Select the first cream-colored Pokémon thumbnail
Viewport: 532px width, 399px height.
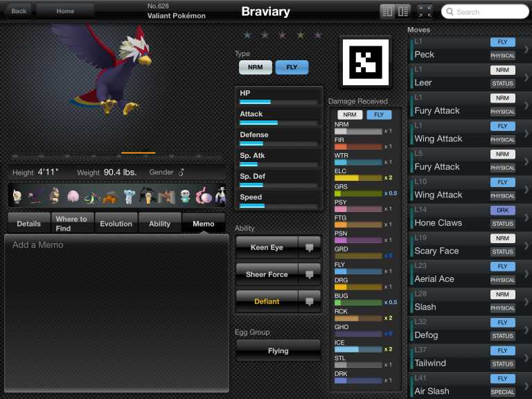[x=17, y=196]
